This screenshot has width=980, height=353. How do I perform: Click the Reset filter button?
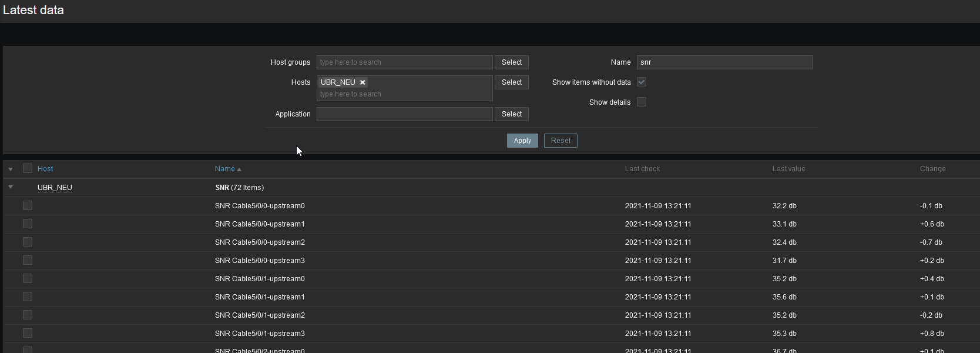561,141
